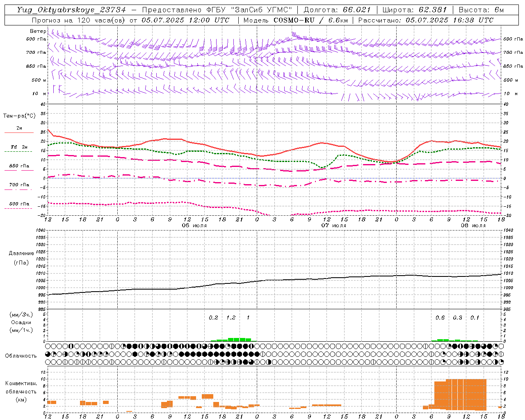Click the 06 июля date marker
525x420 pixels.
pyautogui.click(x=194, y=226)
